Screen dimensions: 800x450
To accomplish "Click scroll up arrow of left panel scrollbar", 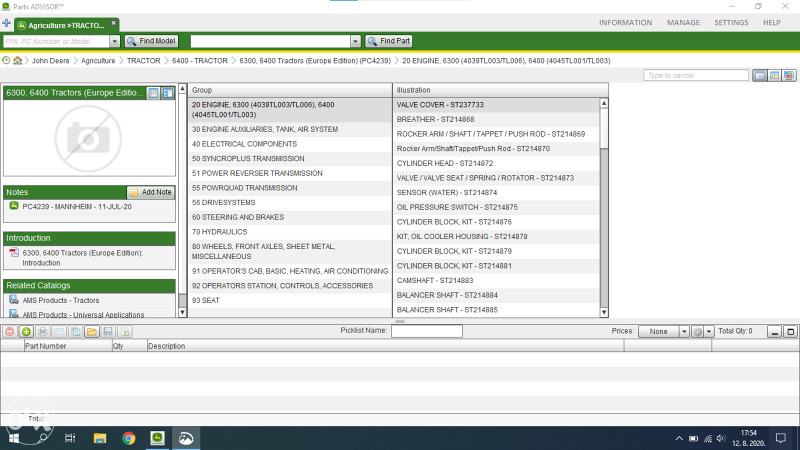I will coord(183,89).
